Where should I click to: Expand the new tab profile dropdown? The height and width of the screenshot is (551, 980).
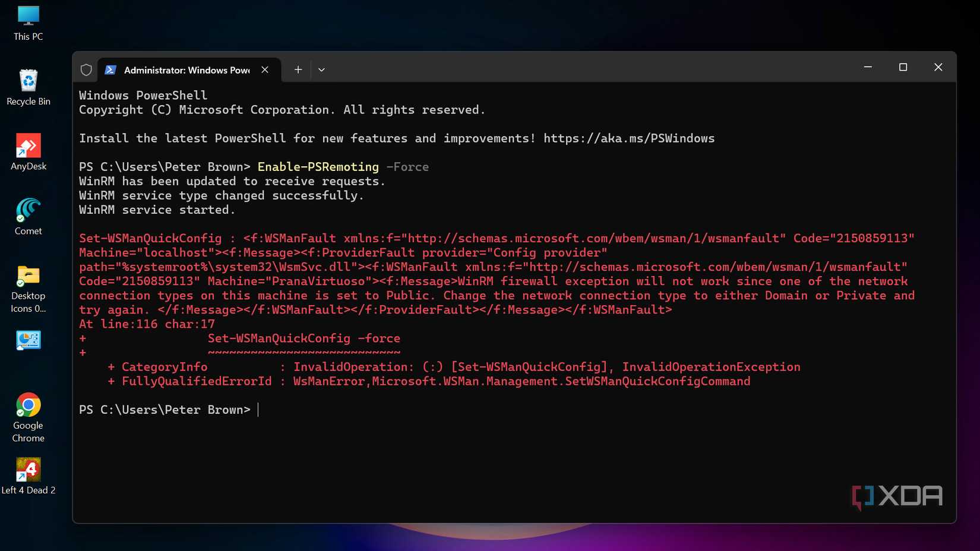[x=321, y=70]
